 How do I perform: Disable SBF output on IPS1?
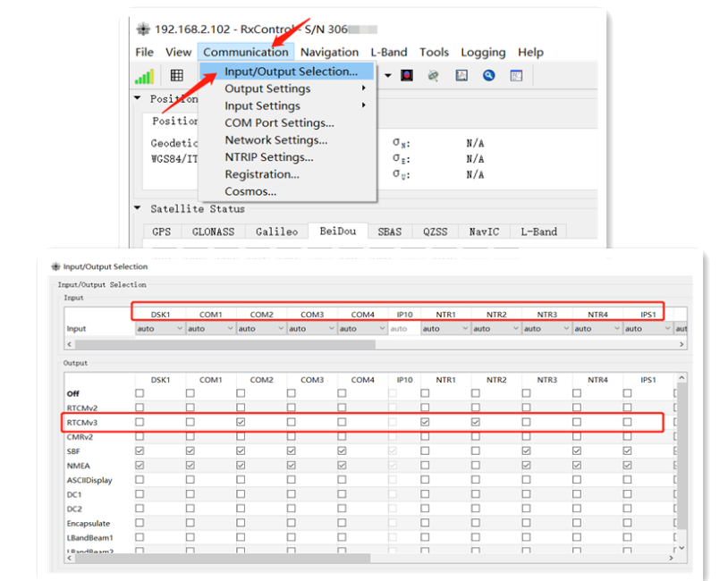point(627,450)
